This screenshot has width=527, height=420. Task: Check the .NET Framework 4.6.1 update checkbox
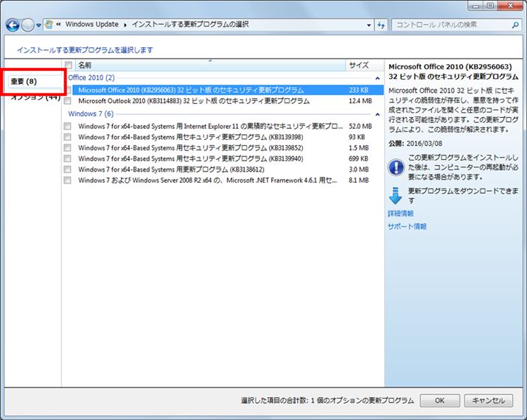coord(68,180)
